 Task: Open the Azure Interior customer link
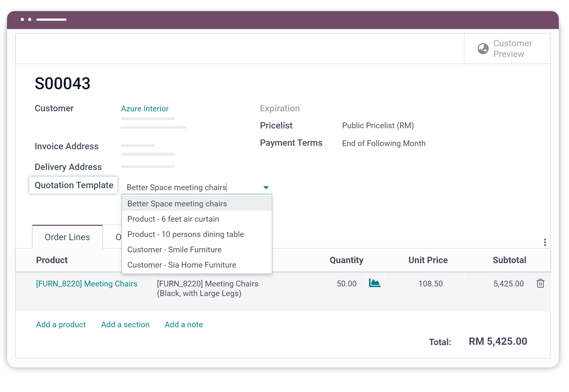point(145,108)
